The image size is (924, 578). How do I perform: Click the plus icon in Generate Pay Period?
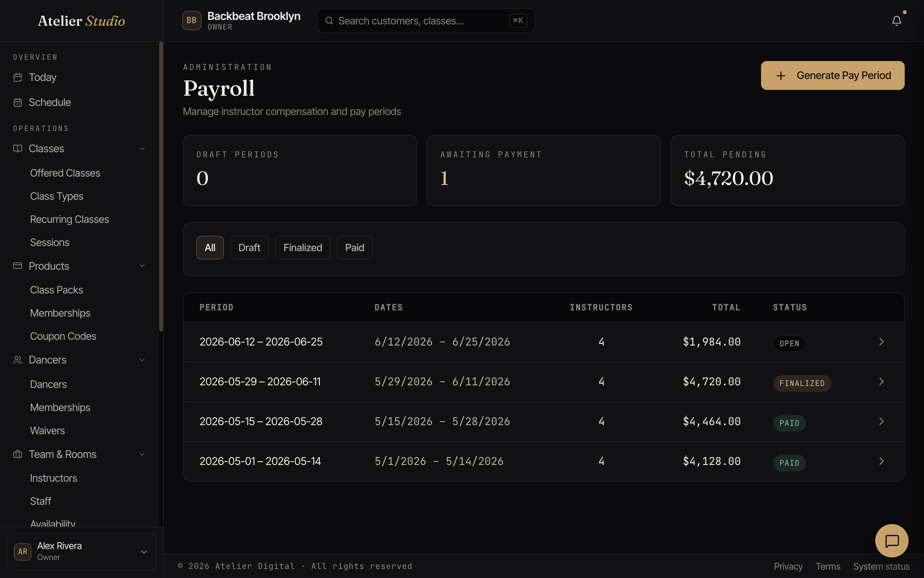tap(781, 76)
